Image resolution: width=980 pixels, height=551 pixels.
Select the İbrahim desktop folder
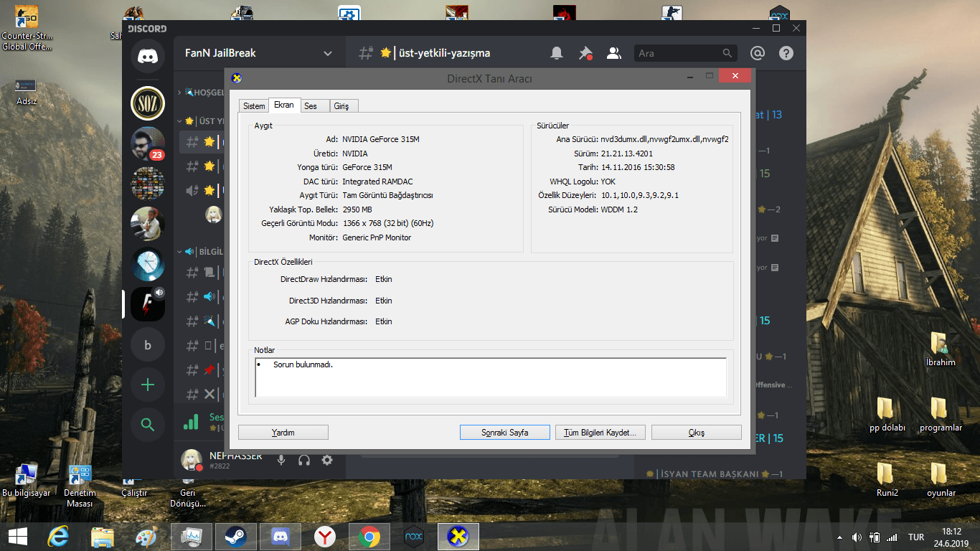pyautogui.click(x=940, y=349)
